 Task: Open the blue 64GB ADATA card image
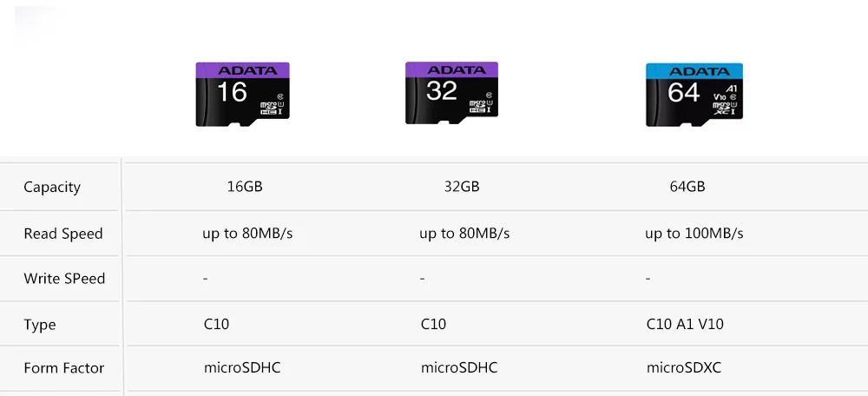pyautogui.click(x=694, y=95)
